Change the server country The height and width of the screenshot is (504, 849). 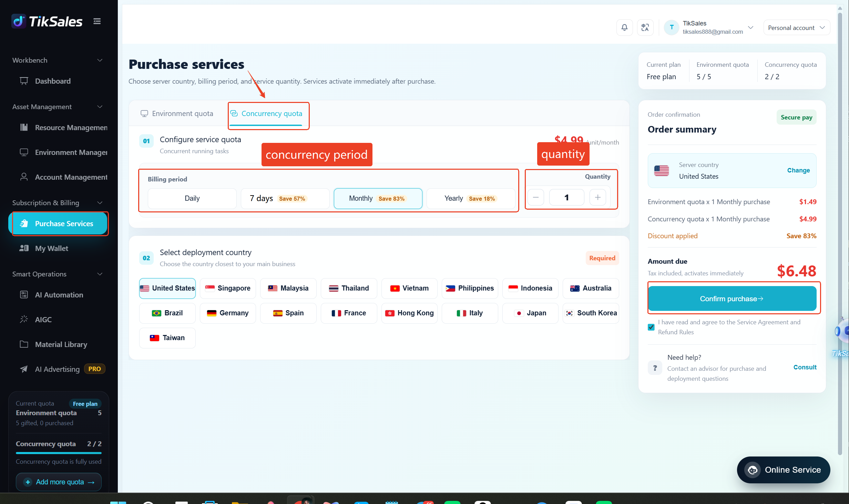point(798,170)
